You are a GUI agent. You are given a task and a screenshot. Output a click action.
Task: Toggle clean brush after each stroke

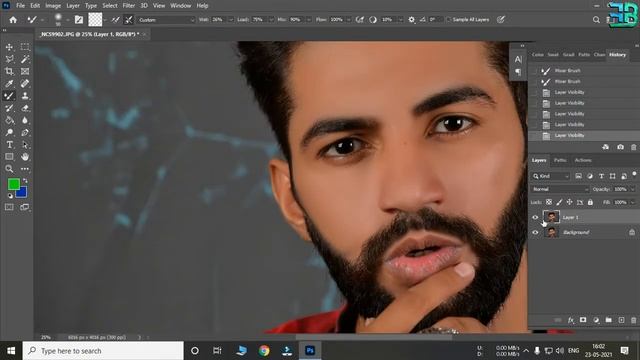point(129,20)
